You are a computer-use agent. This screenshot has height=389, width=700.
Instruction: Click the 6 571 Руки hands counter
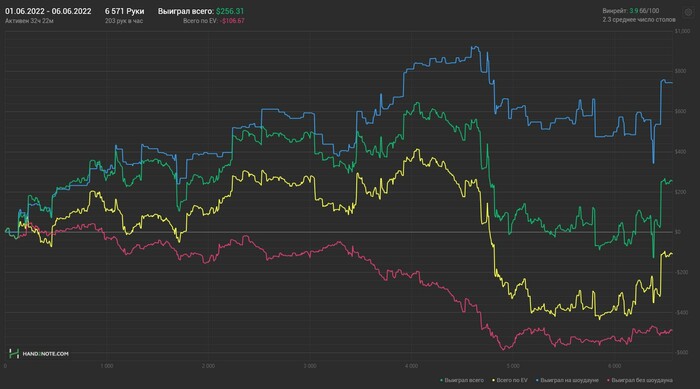pos(125,11)
